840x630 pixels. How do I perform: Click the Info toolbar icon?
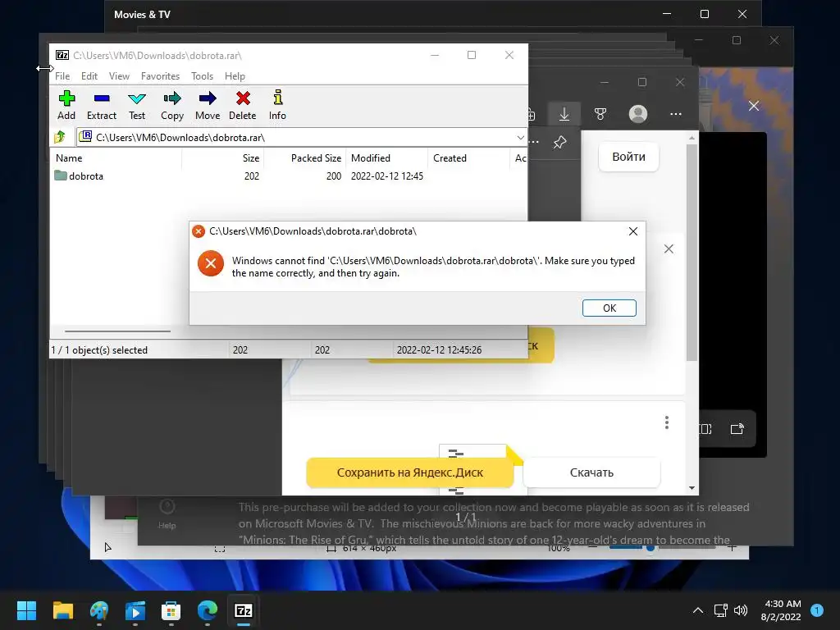[277, 105]
